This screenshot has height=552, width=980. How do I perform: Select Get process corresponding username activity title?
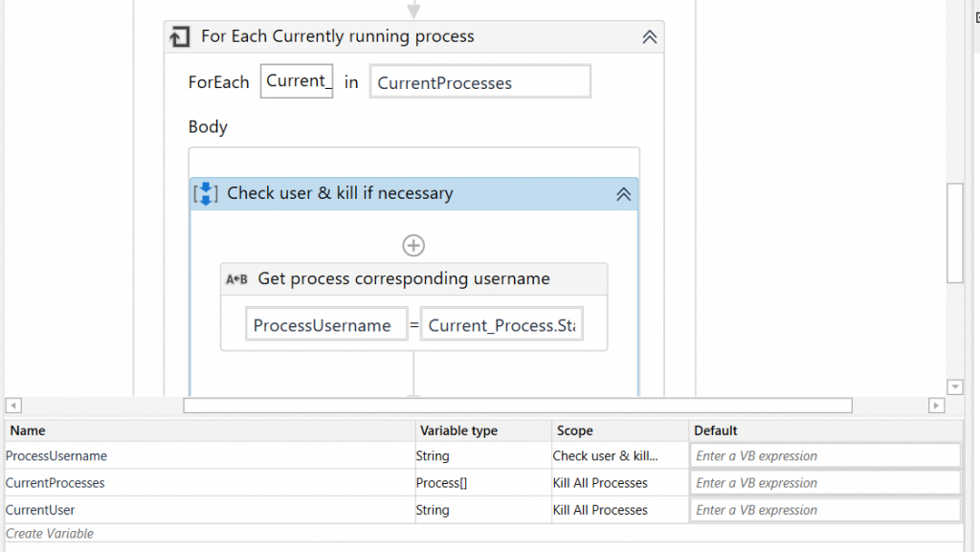point(404,278)
